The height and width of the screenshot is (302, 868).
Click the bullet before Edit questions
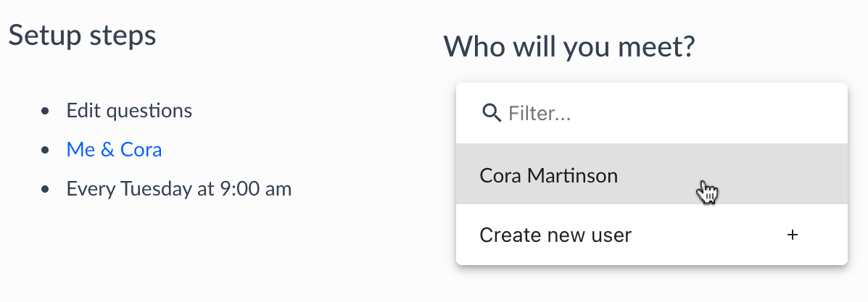(46, 112)
